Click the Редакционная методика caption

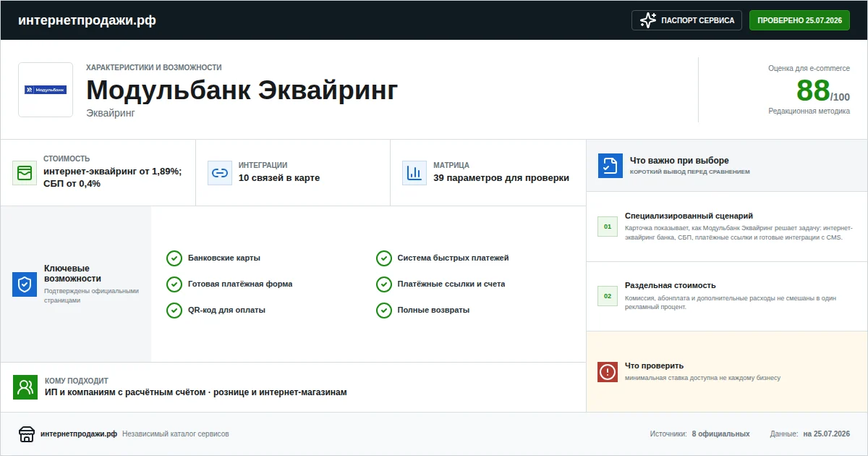[809, 111]
